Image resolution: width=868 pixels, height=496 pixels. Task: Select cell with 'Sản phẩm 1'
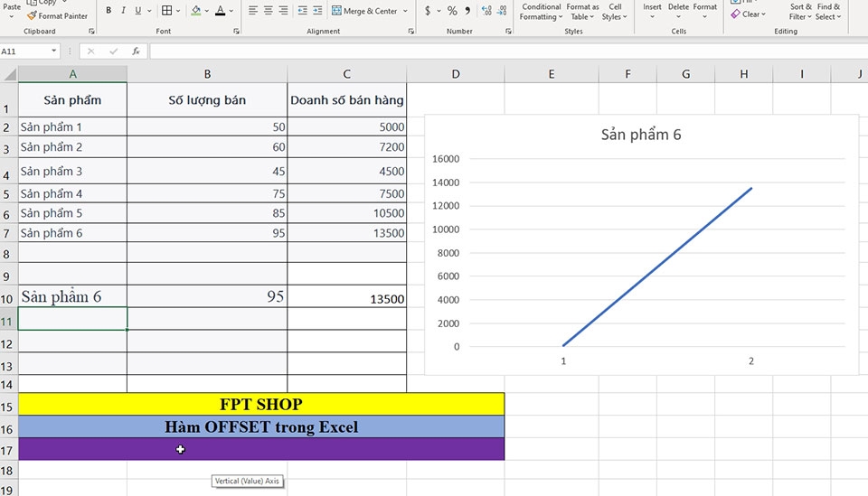(72, 126)
